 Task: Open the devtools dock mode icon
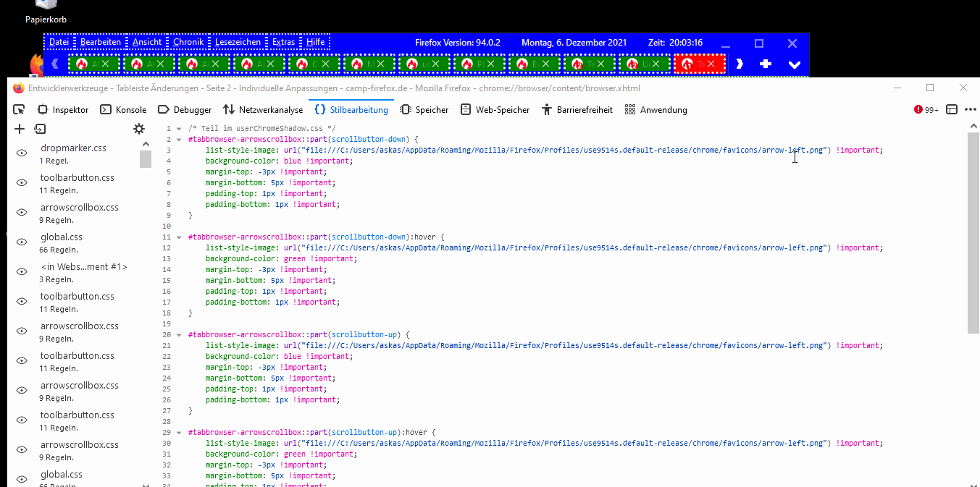pyautogui.click(x=952, y=110)
